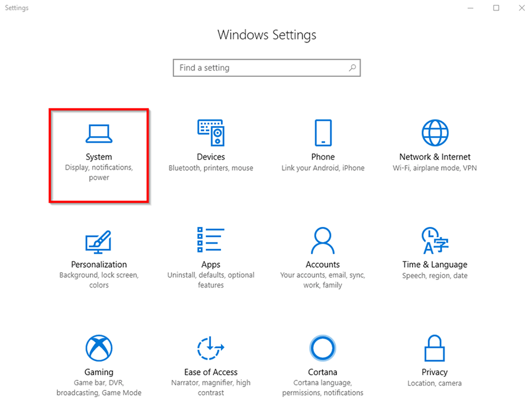The height and width of the screenshot is (407, 532).
Task: Click the search magnifier icon
Action: [352, 68]
